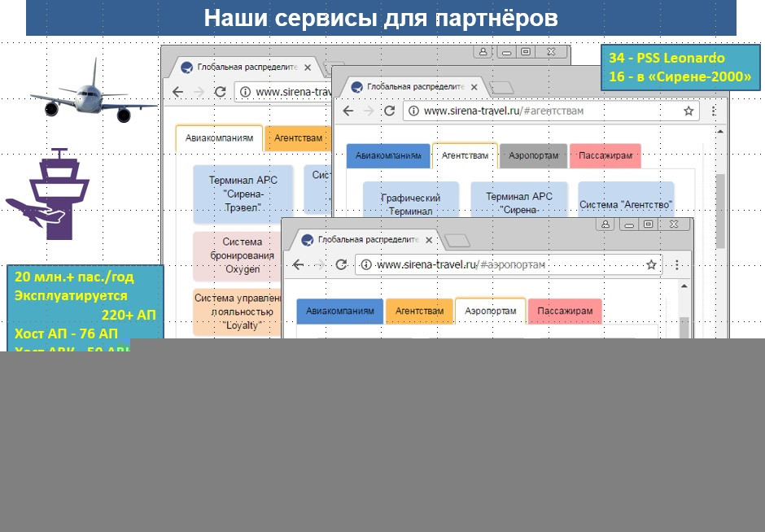Open the Графический Терминал tile
This screenshot has width=765, height=532.
pyautogui.click(x=411, y=199)
